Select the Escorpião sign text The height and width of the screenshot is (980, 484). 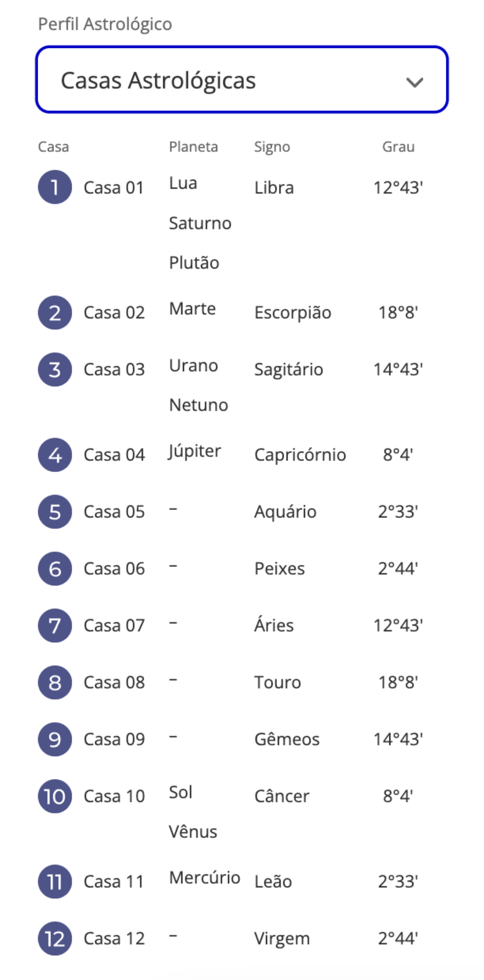(x=292, y=313)
